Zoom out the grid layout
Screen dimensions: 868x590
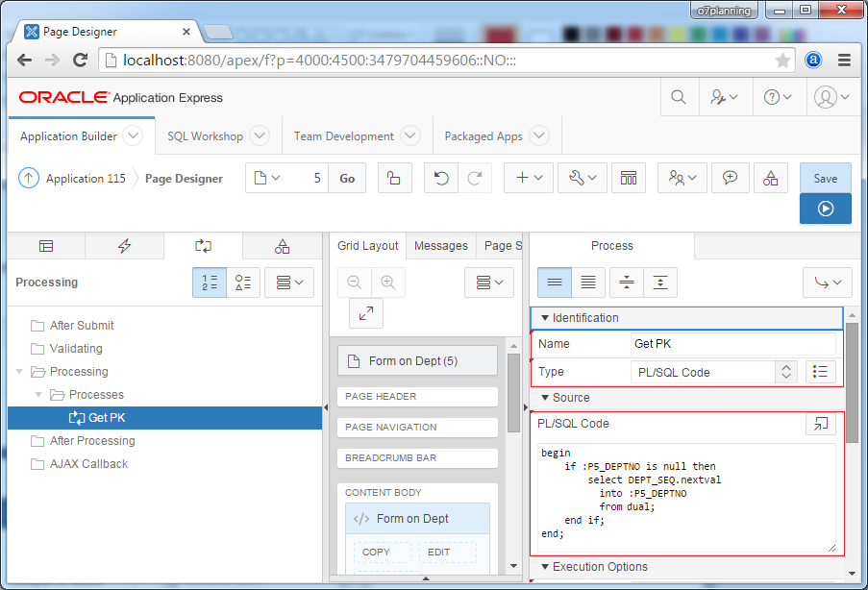click(x=355, y=283)
